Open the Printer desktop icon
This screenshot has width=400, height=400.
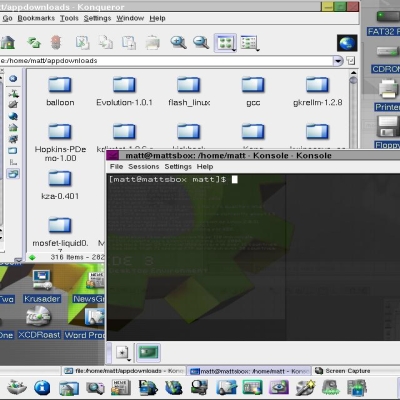point(388,95)
